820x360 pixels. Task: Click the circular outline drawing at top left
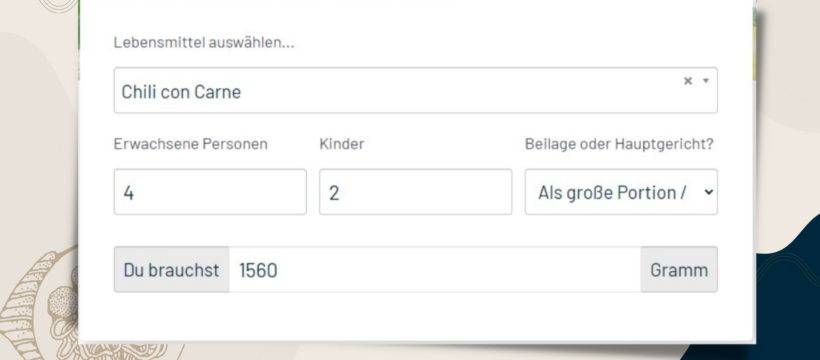59,5
